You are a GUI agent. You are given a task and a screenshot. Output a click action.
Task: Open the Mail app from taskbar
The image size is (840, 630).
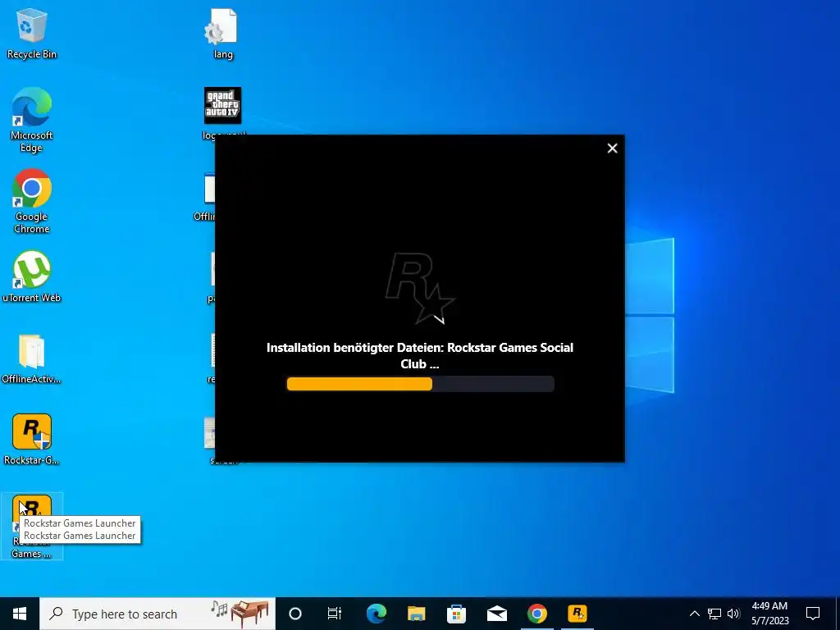coord(496,614)
